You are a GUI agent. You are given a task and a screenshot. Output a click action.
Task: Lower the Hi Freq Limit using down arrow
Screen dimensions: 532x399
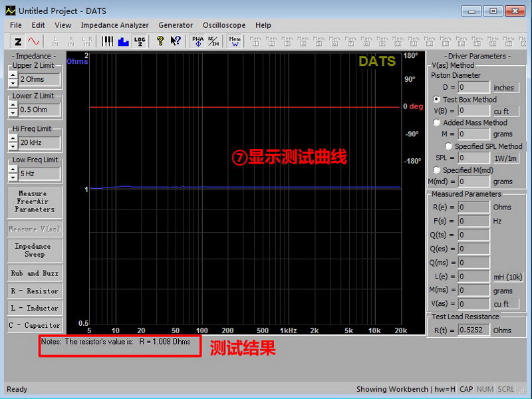pos(13,146)
